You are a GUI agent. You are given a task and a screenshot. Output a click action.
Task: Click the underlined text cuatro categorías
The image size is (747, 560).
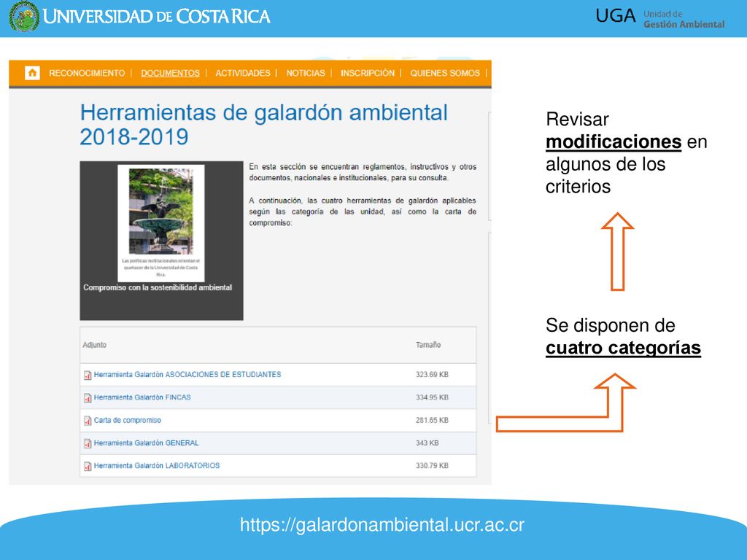(623, 348)
